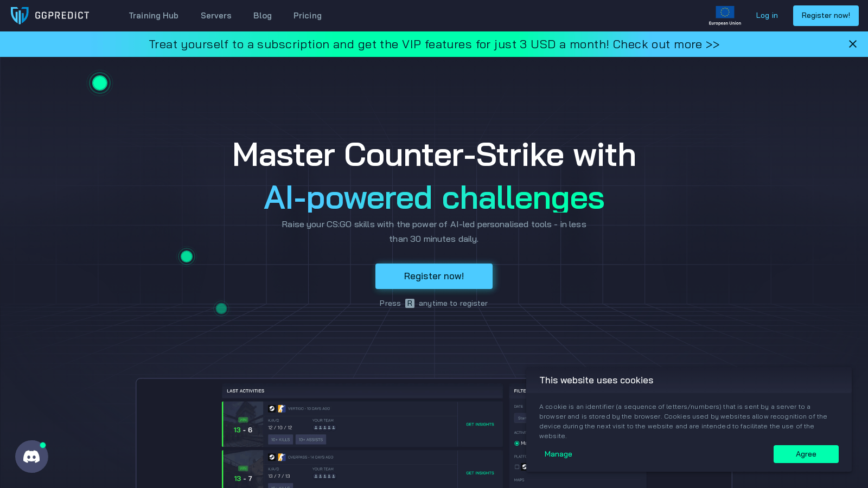Click the 'VERTIGO · 10 DAYS AGO' label
Viewport: 868px width, 488px height.
(x=309, y=409)
